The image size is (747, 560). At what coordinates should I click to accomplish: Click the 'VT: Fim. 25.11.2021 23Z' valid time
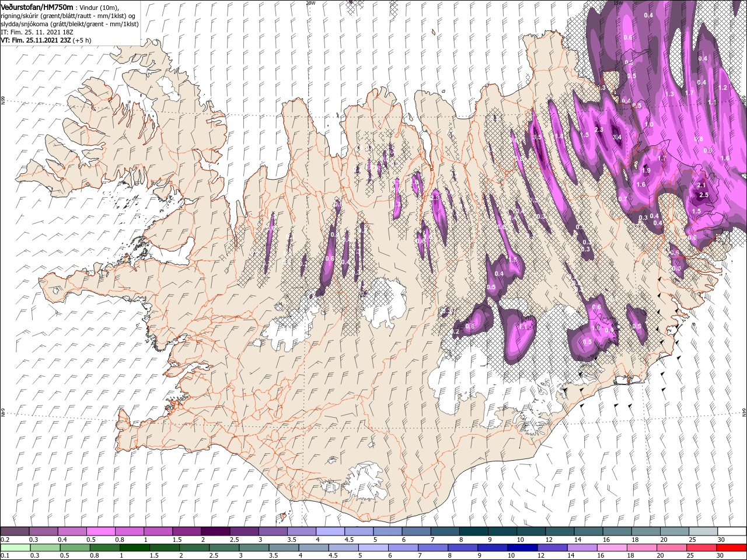pos(36,41)
